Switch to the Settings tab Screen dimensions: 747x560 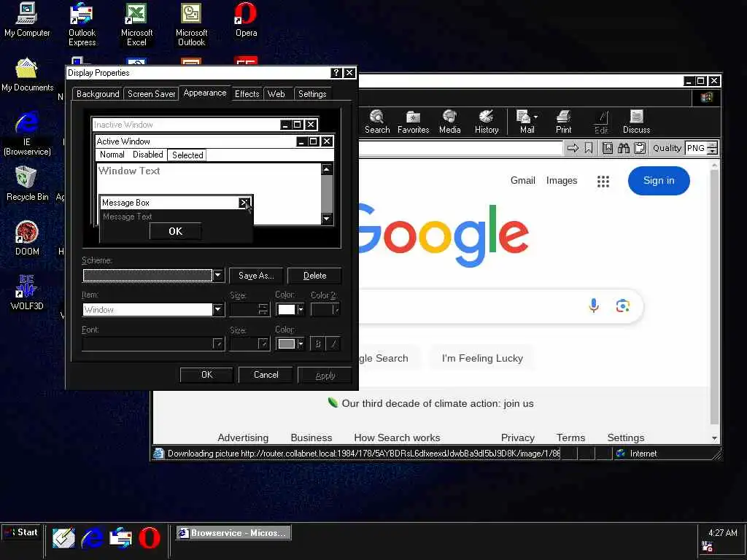[312, 94]
